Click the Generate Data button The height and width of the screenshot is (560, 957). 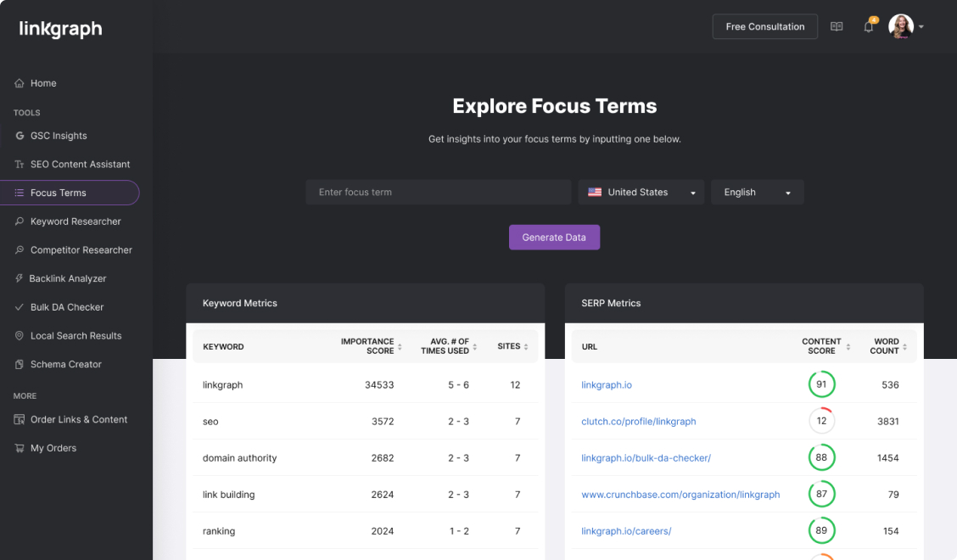click(554, 238)
